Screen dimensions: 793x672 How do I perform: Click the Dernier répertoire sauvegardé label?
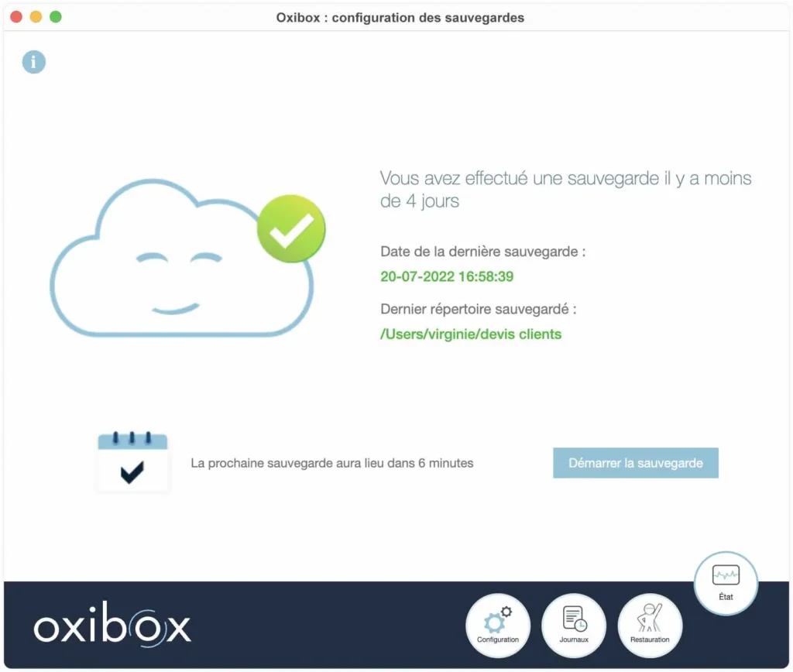tap(479, 310)
